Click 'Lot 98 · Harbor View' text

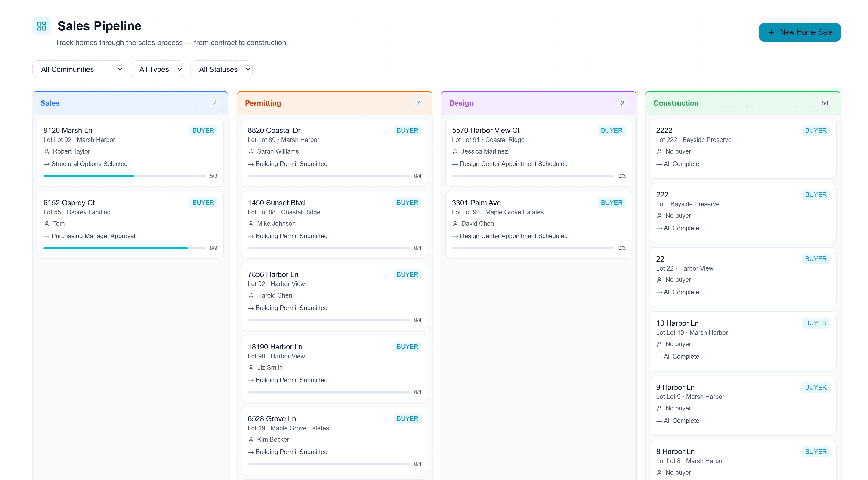coord(276,356)
